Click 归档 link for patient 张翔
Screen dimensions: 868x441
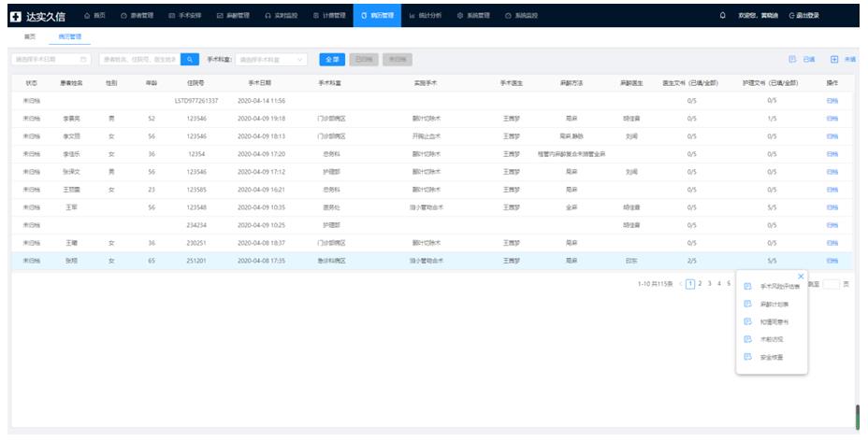click(x=832, y=261)
